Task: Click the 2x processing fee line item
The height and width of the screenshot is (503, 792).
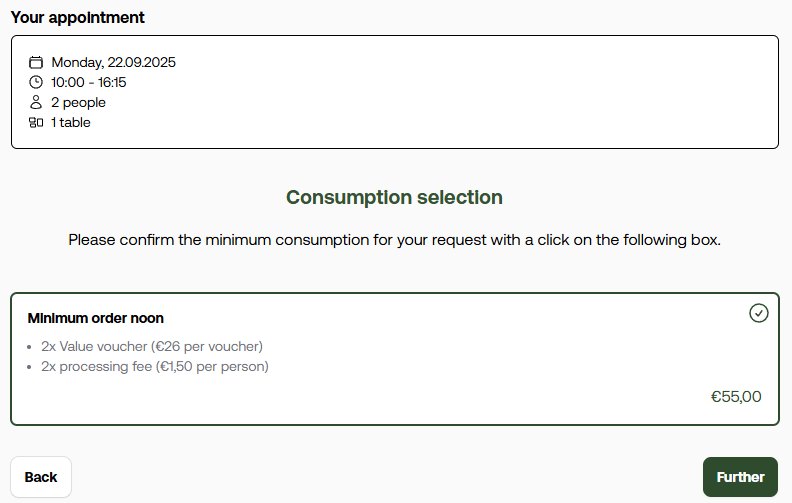Action: click(155, 366)
